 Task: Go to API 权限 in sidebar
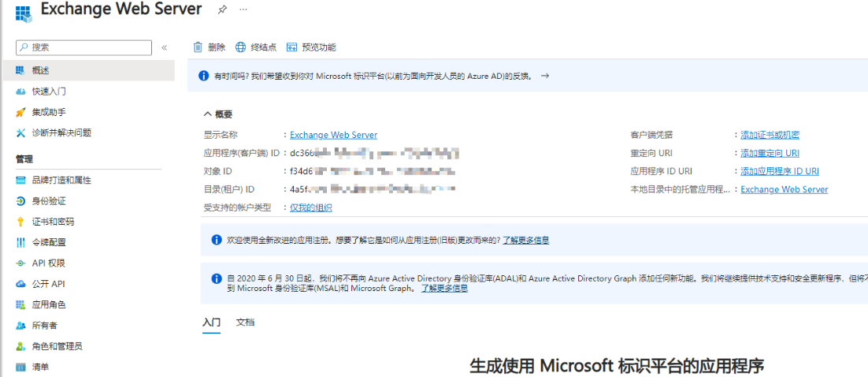point(48,263)
